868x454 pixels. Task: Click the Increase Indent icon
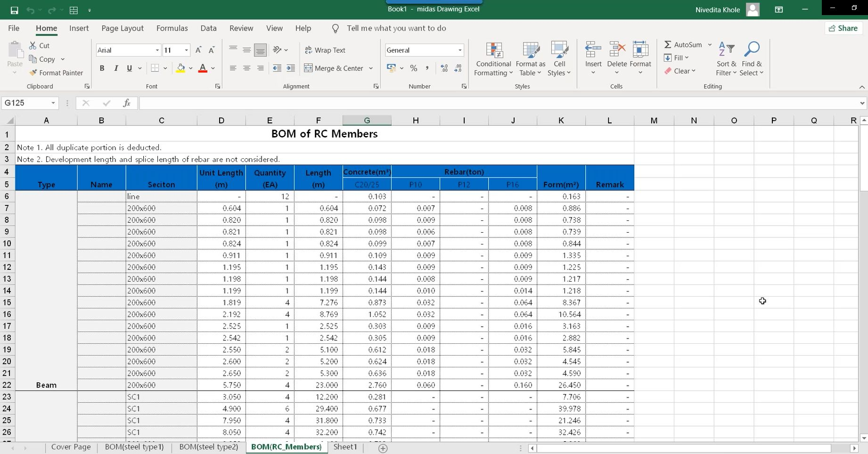click(x=291, y=68)
